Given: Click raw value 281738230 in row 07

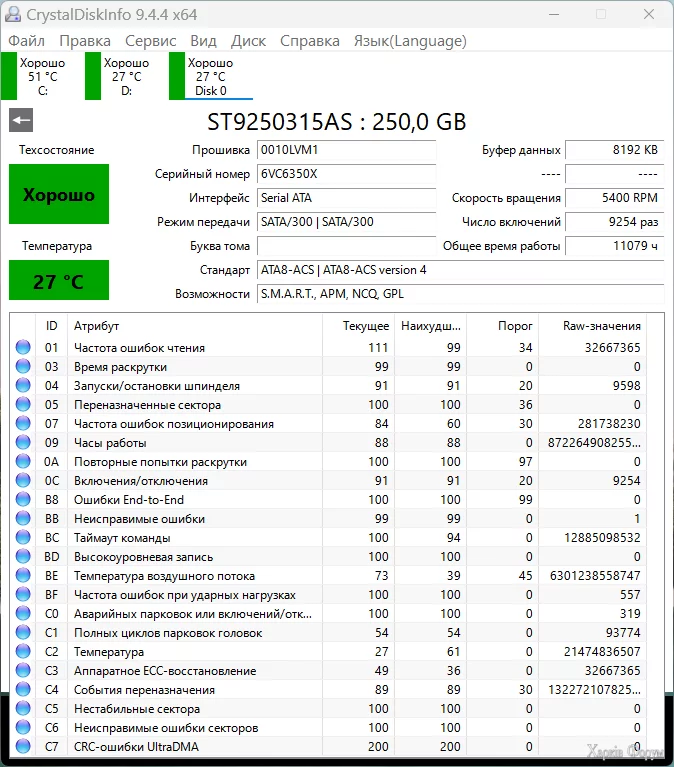Looking at the screenshot, I should click(609, 424).
